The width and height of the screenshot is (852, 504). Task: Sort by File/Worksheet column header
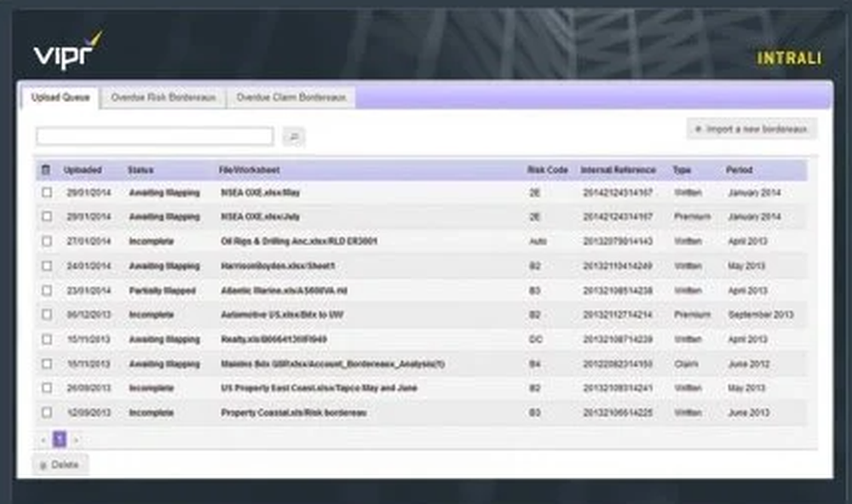249,170
